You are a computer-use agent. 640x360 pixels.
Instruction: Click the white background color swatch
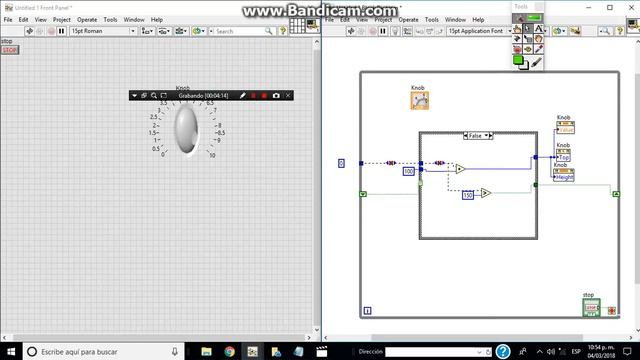tap(524, 66)
